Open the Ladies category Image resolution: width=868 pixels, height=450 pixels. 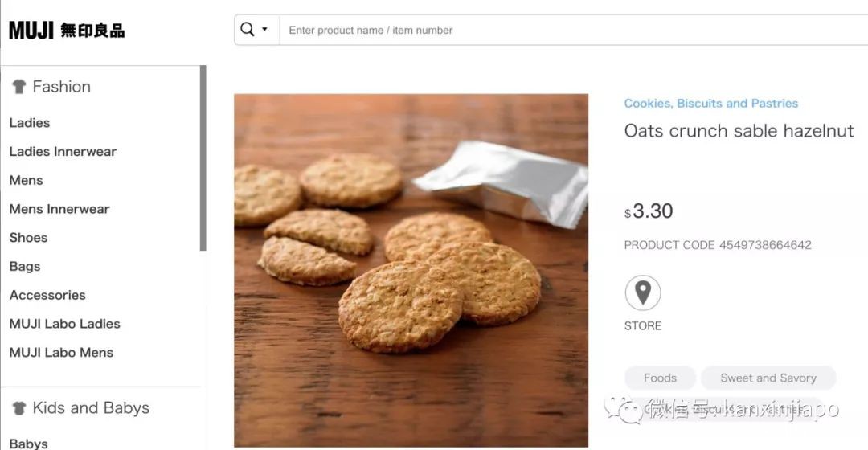click(x=30, y=123)
